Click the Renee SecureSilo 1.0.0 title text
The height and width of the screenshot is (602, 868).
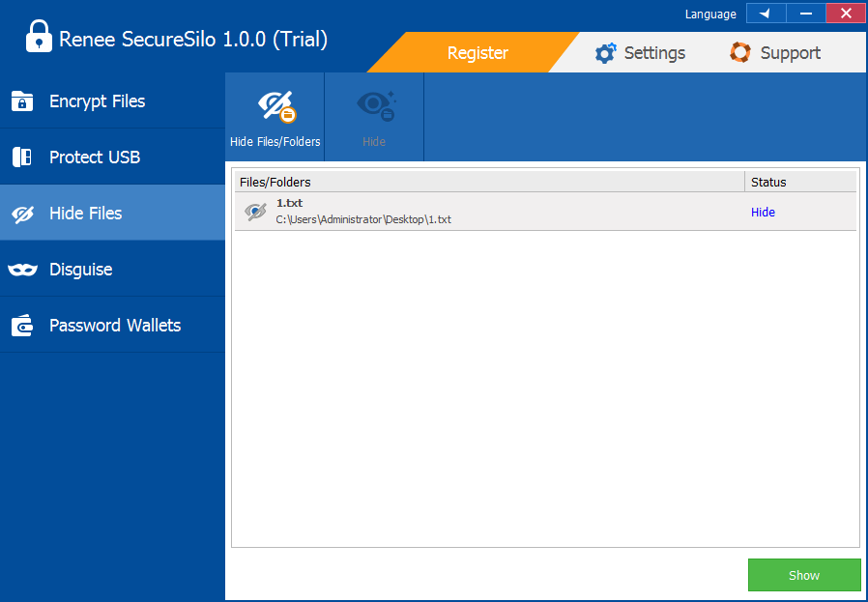[193, 40]
